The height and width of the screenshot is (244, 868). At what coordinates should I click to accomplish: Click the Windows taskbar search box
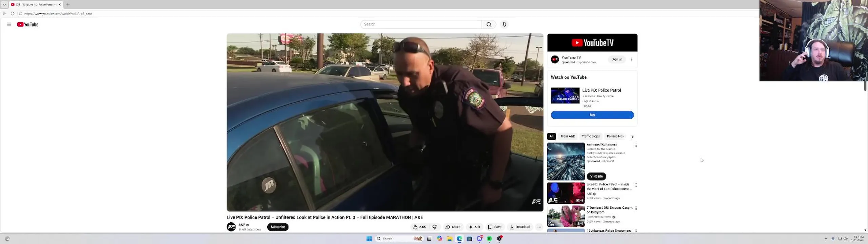tap(399, 239)
